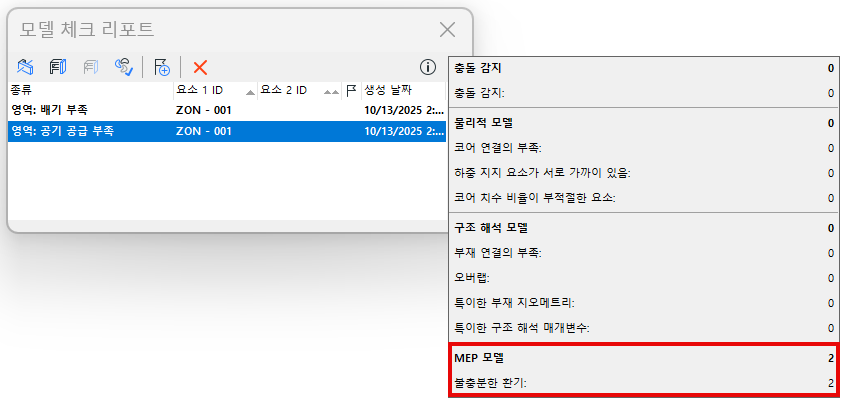Click the flag column header

tap(351, 90)
